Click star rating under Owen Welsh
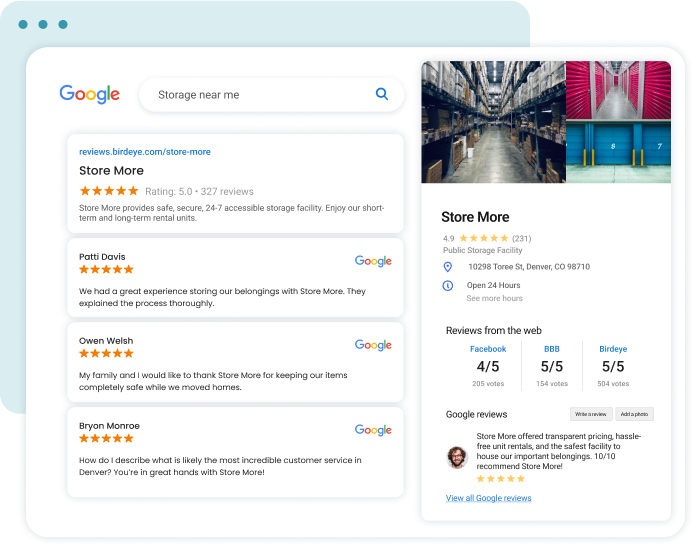The image size is (695, 548). pos(106,353)
